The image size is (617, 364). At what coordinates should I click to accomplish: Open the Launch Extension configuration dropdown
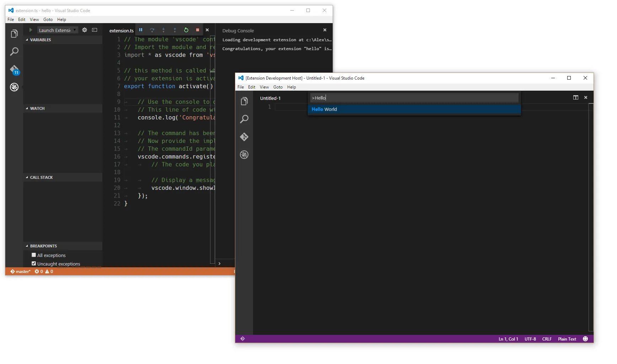click(x=74, y=30)
